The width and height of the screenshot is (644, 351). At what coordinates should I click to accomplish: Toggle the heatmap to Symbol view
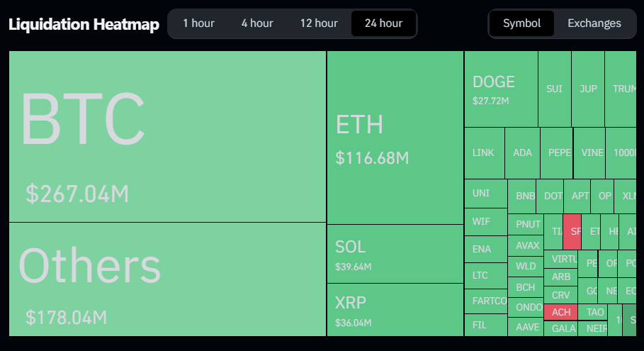click(521, 23)
